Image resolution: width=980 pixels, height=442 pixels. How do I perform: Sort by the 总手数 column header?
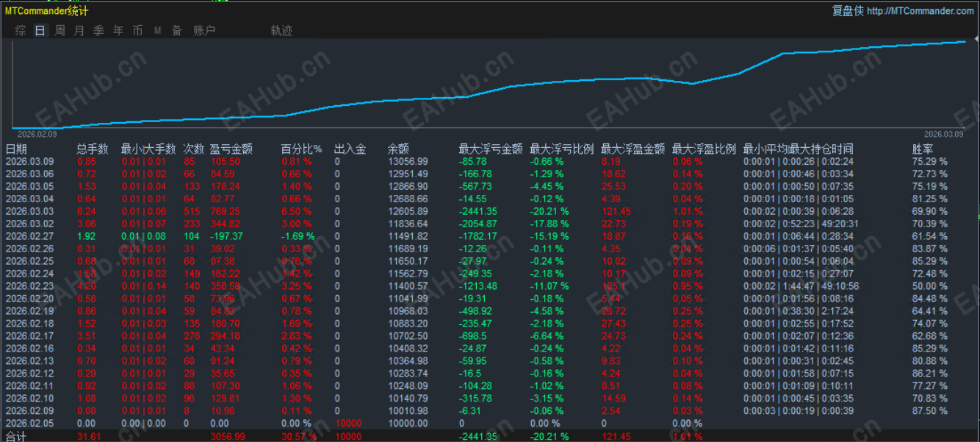click(93, 149)
